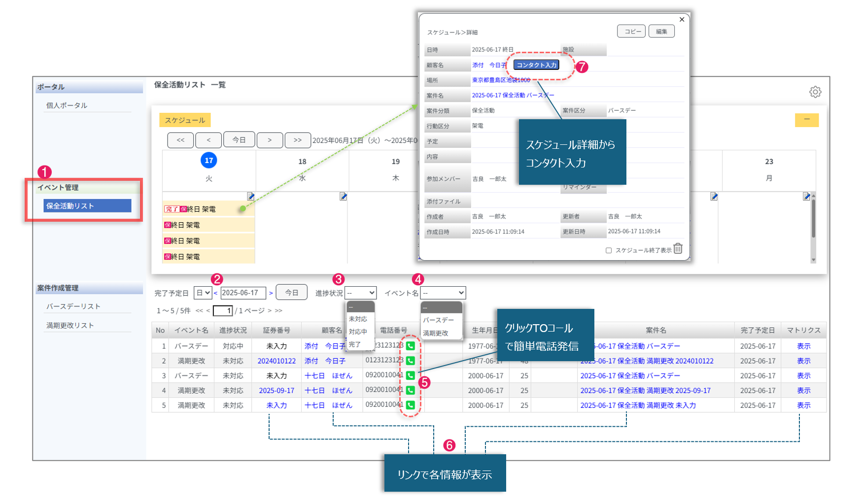Click customer name link in schedule detail
Viewport: 861px width, 504px height.
489,65
